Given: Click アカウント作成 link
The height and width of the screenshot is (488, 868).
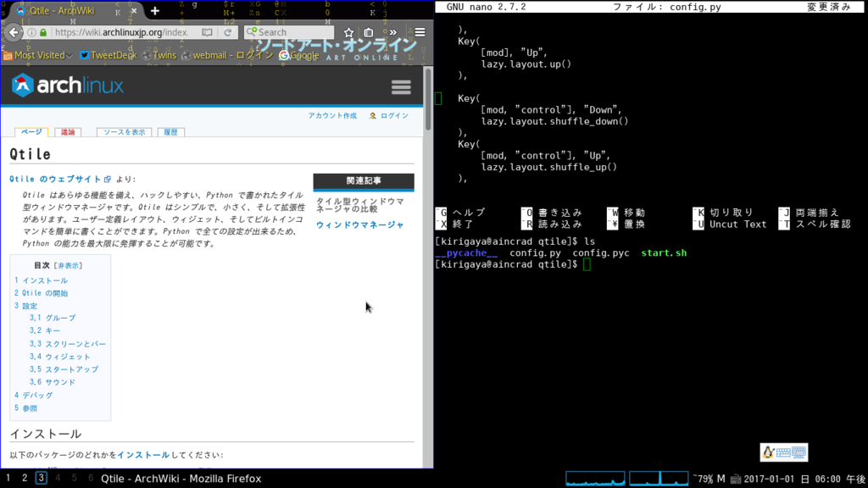Looking at the screenshot, I should (x=332, y=115).
